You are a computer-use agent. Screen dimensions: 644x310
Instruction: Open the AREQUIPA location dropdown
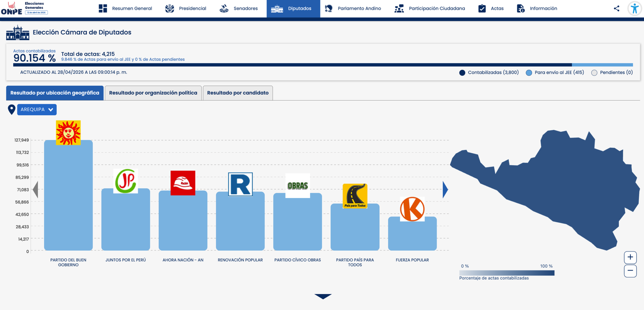coord(37,110)
